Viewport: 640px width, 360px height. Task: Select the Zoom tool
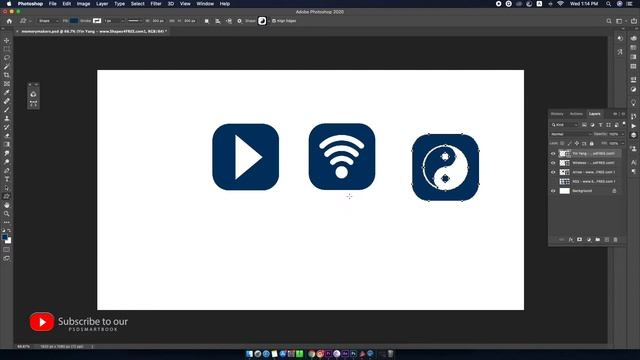[7, 213]
